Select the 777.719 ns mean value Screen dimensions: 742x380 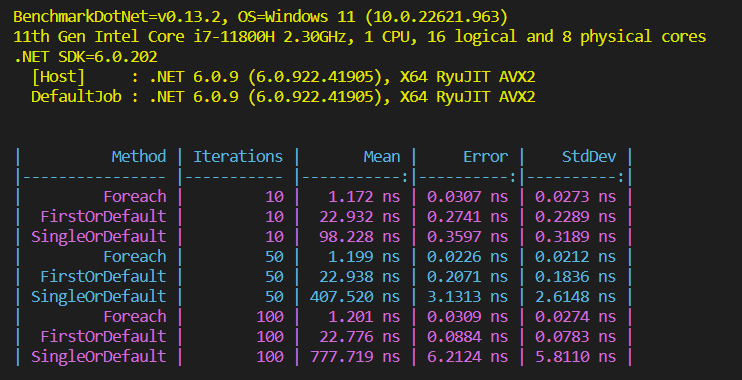pyautogui.click(x=355, y=356)
